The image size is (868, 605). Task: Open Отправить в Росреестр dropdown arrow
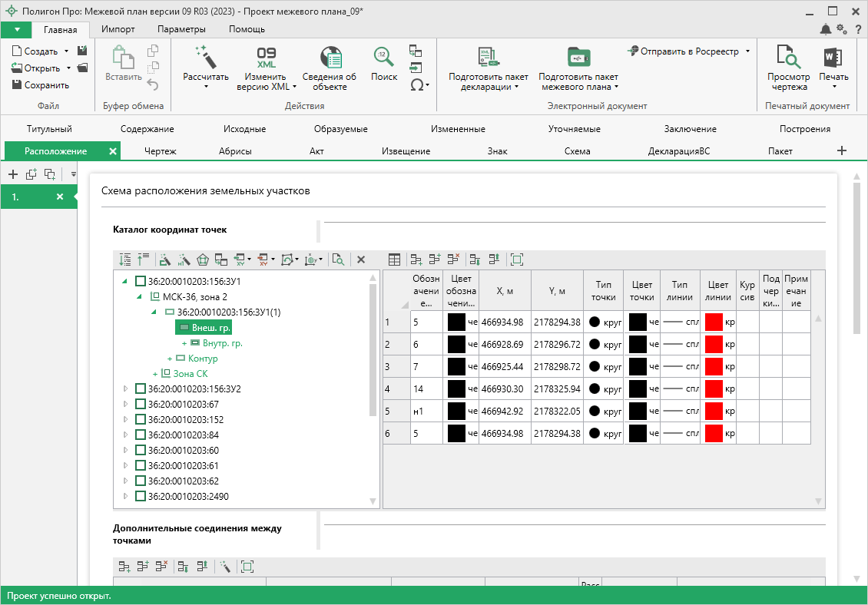[747, 51]
